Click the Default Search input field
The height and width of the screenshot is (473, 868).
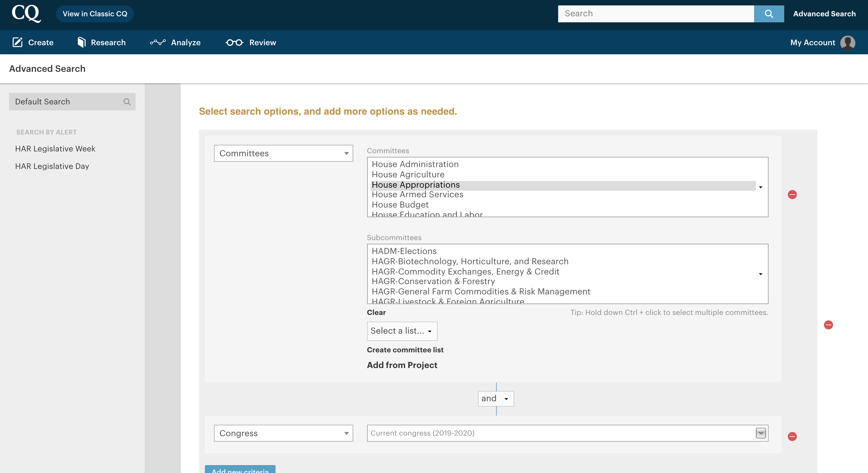(72, 102)
